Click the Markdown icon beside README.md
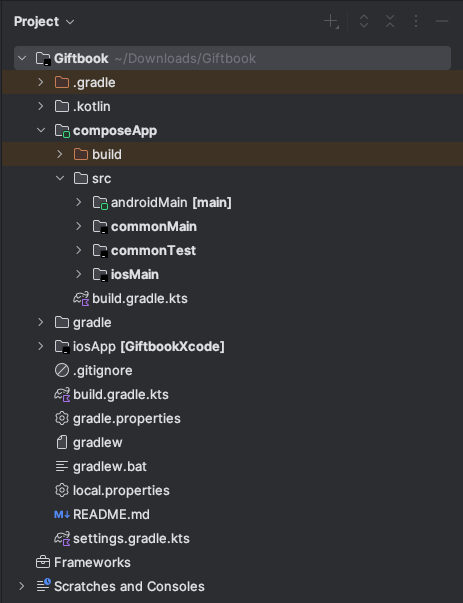463x603 pixels. click(62, 515)
